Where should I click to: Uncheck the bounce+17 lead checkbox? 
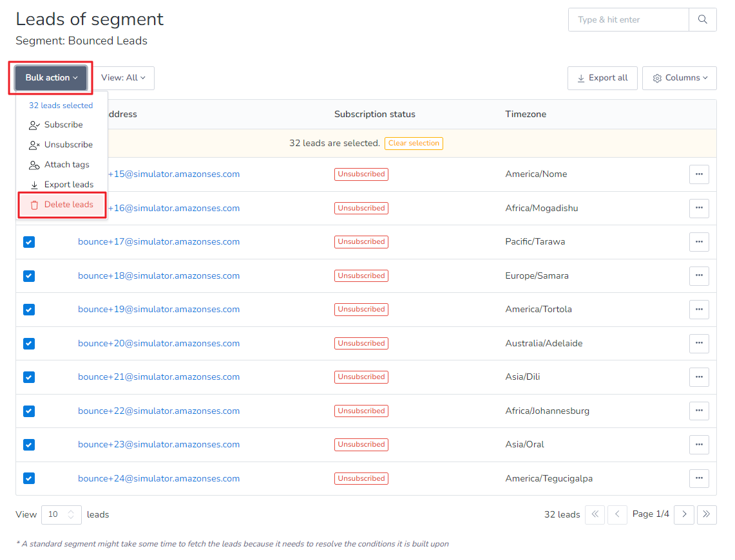tap(29, 242)
